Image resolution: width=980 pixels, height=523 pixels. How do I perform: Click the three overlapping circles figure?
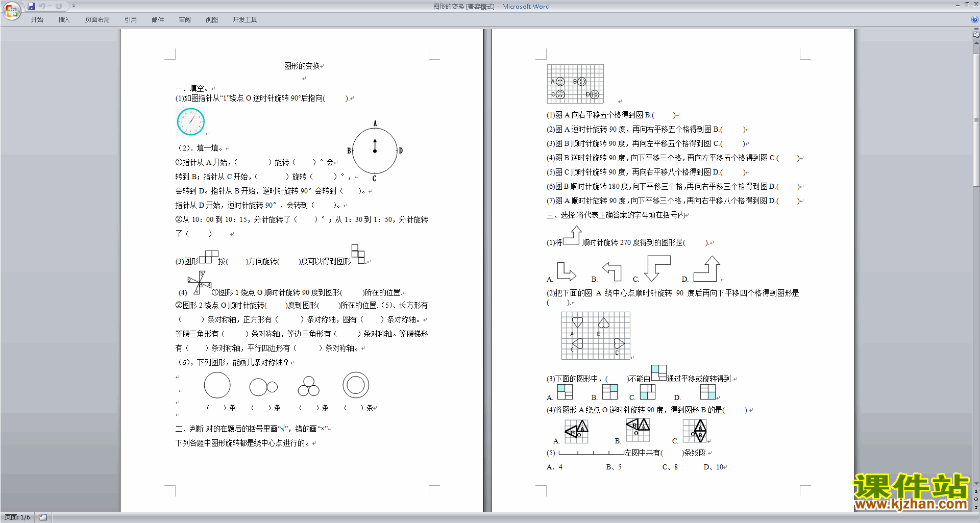(x=309, y=386)
